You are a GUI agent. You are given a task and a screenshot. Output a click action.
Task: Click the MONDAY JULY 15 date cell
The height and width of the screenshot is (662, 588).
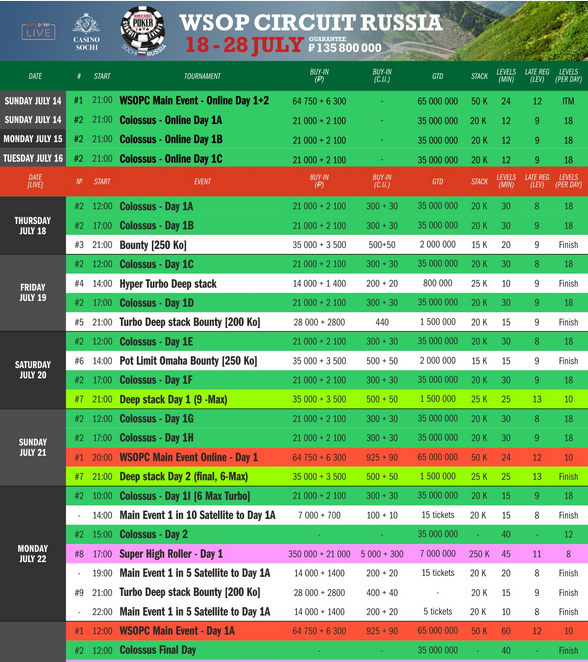pyautogui.click(x=33, y=139)
